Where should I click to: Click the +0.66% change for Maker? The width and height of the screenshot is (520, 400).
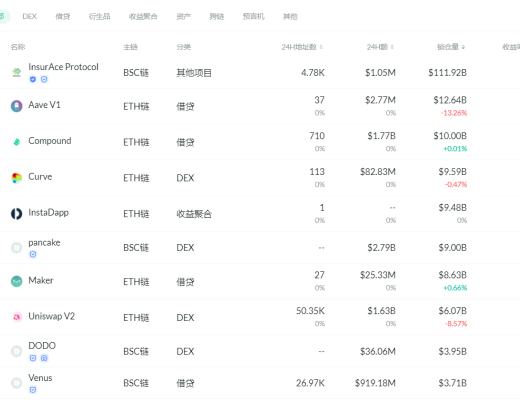pos(455,288)
